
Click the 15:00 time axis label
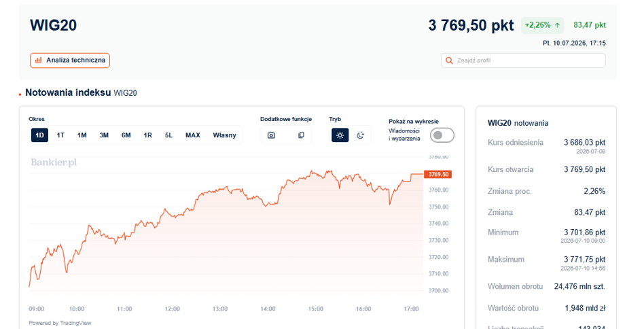[x=315, y=309]
